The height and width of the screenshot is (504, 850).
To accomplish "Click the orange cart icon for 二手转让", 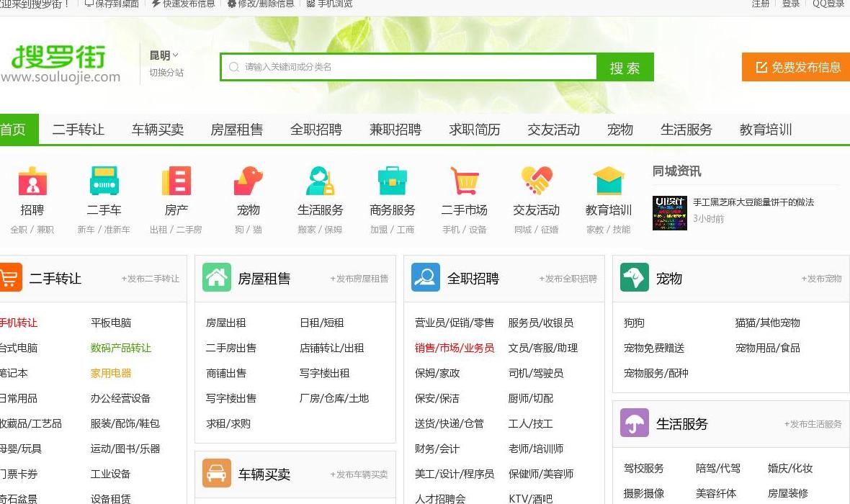I will coord(10,277).
